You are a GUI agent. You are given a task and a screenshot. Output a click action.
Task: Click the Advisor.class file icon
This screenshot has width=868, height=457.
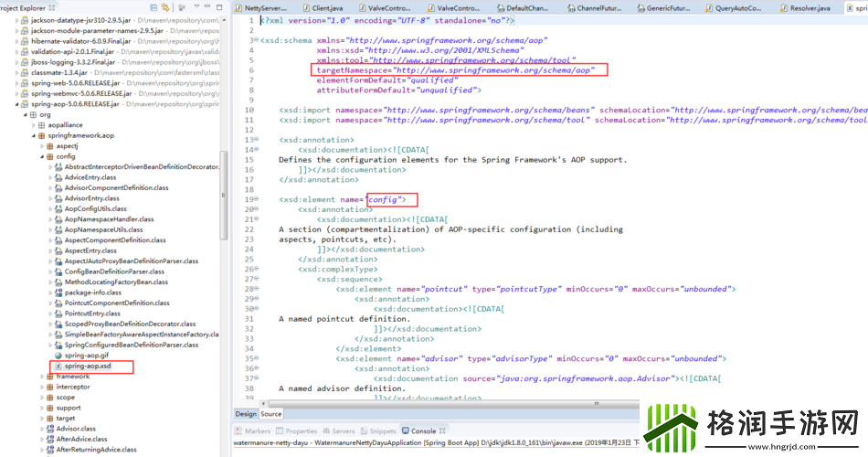pyautogui.click(x=48, y=428)
